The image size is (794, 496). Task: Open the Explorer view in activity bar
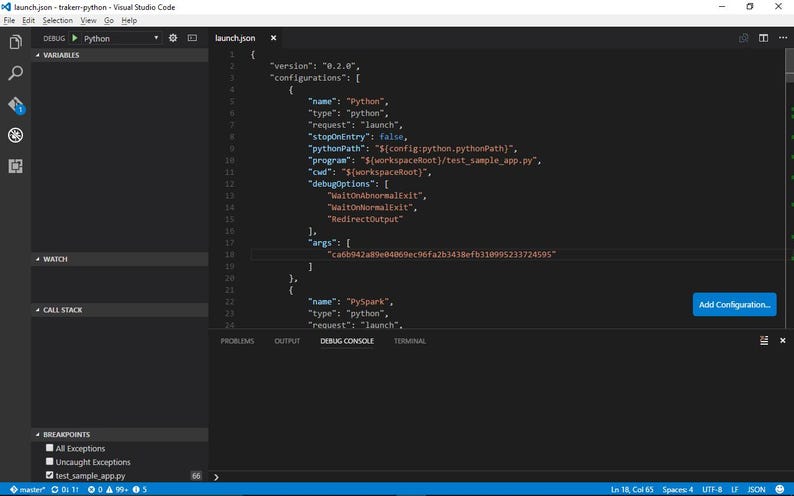coord(15,42)
